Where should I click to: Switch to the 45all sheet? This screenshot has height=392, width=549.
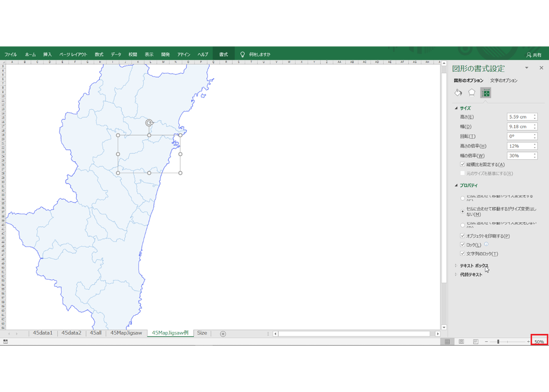(x=96, y=333)
